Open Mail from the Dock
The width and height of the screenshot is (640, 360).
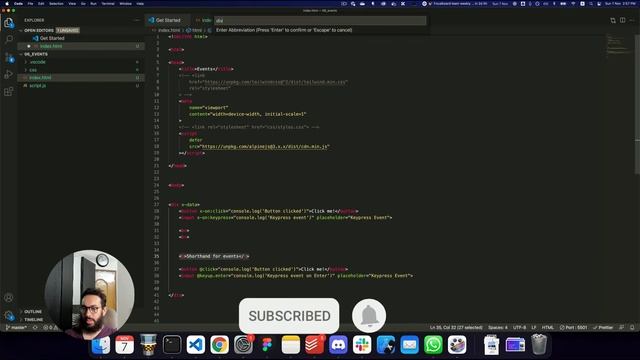409,345
